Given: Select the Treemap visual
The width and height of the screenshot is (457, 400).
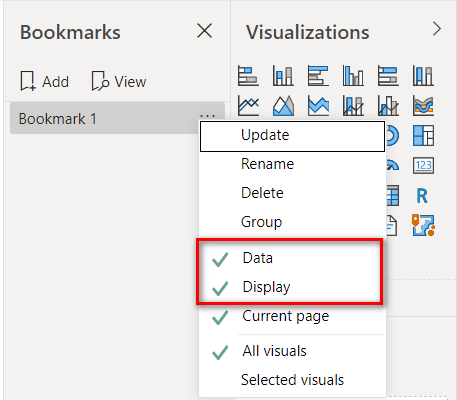Looking at the screenshot, I should tap(423, 135).
